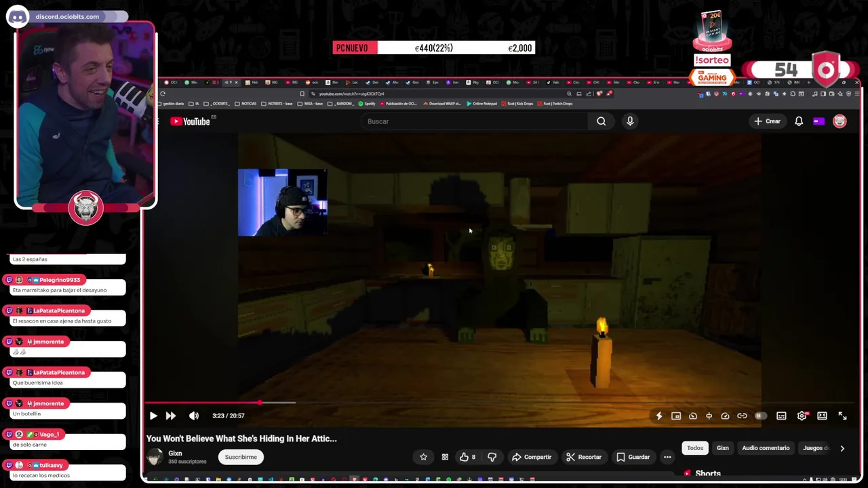Click the search magnifier button
Screen dimensions: 868x488
[x=601, y=121]
